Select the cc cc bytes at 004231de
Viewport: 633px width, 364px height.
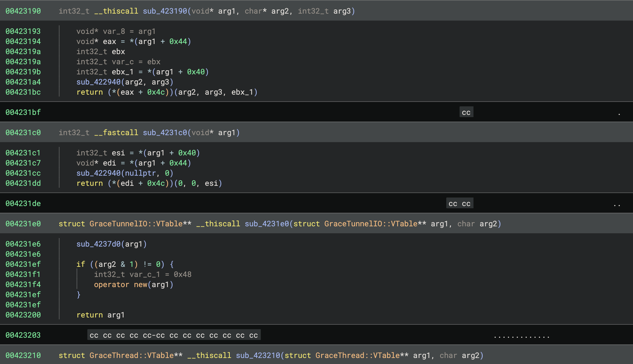460,204
